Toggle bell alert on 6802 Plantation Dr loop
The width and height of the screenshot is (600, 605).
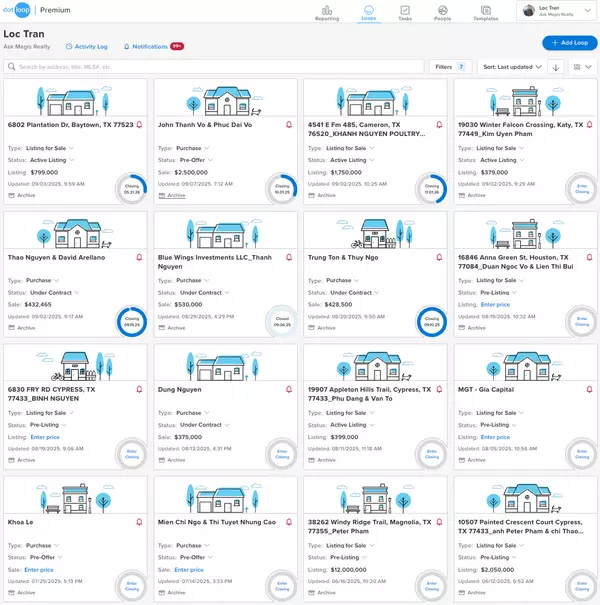pyautogui.click(x=139, y=125)
